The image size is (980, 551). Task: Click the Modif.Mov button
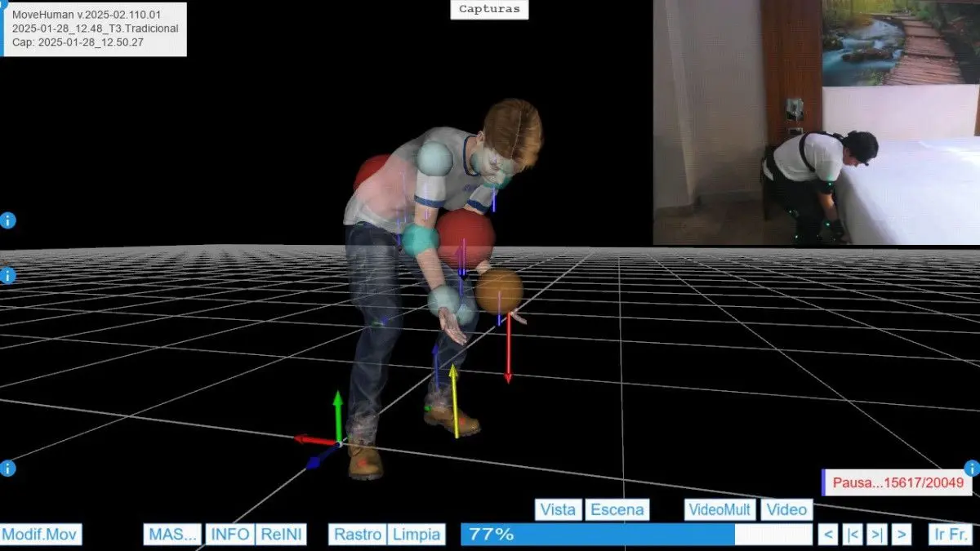pos(41,535)
